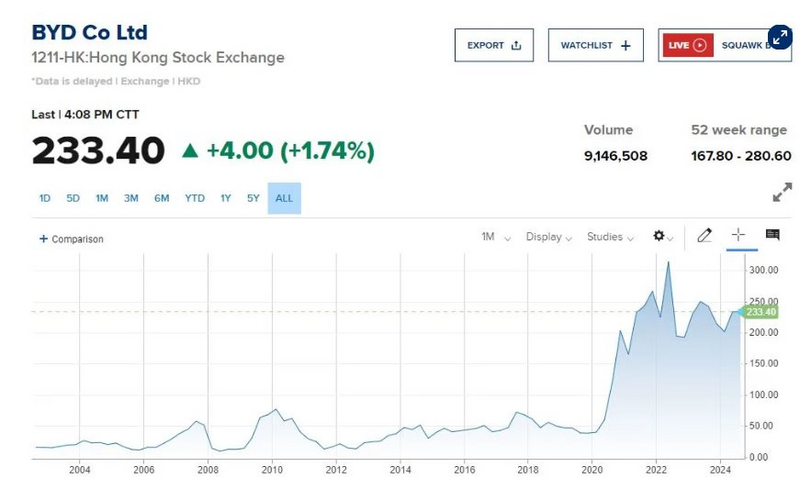The width and height of the screenshot is (800, 500).
Task: Click the green 233.40 price marker on axis
Action: click(760, 312)
